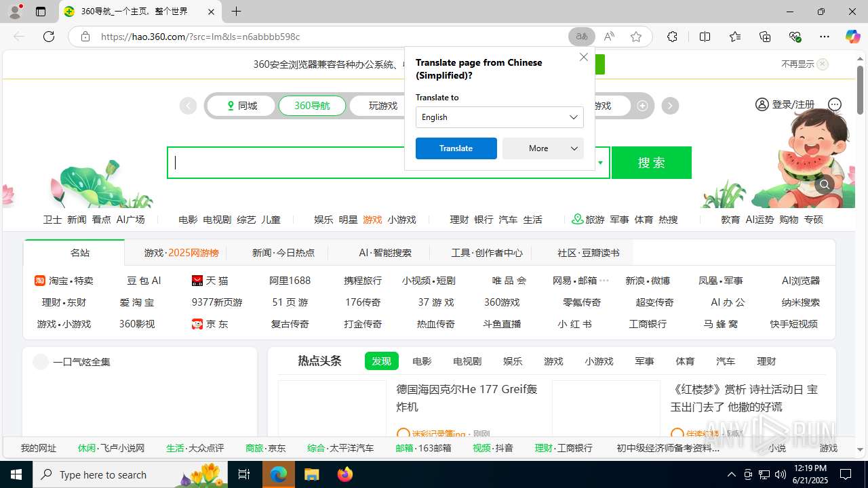Viewport: 868px width, 488px height.
Task: Open browser extensions icon
Action: click(672, 37)
